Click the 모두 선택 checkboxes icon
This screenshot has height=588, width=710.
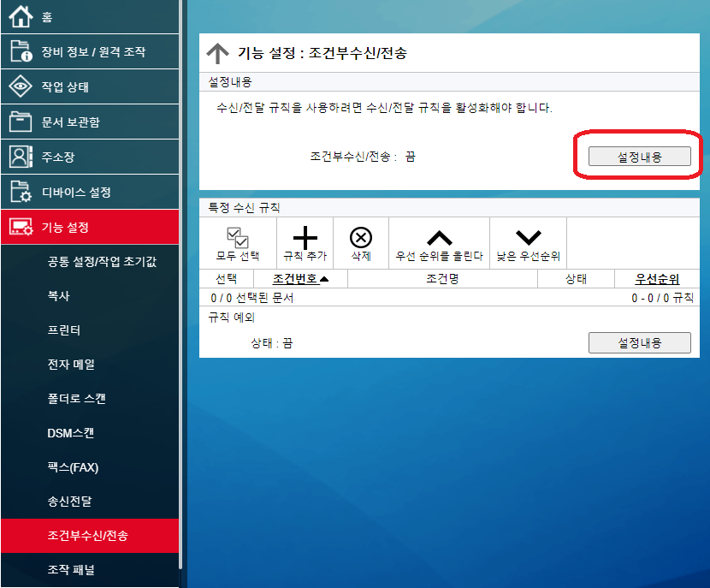(237, 237)
